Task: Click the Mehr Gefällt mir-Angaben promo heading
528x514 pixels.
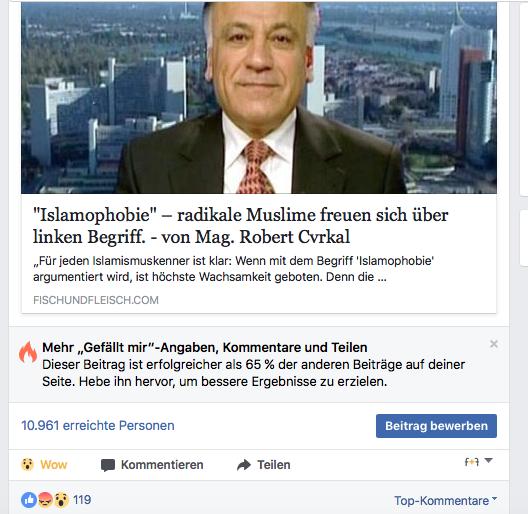Action: (205, 347)
